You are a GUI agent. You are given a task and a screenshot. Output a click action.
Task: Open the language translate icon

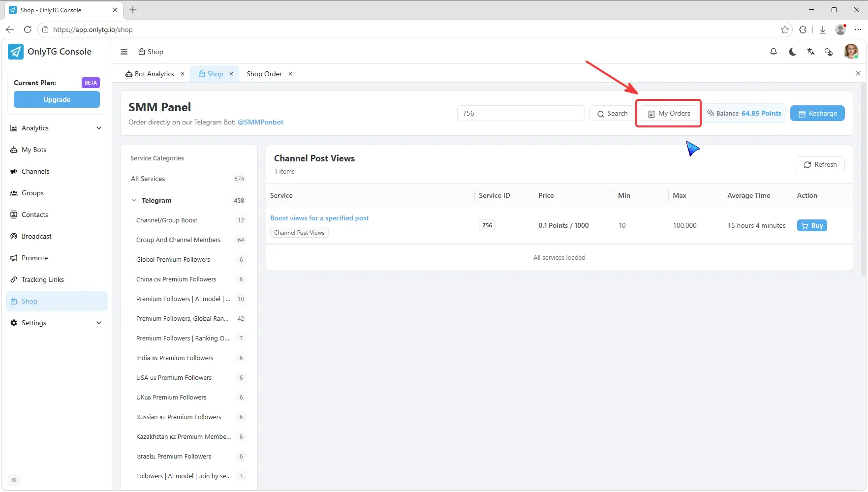811,52
